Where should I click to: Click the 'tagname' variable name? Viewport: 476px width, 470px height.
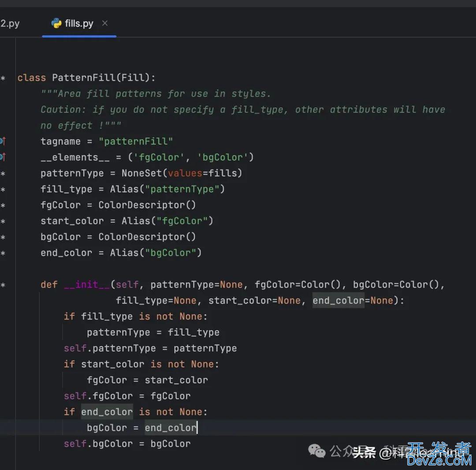(61, 141)
